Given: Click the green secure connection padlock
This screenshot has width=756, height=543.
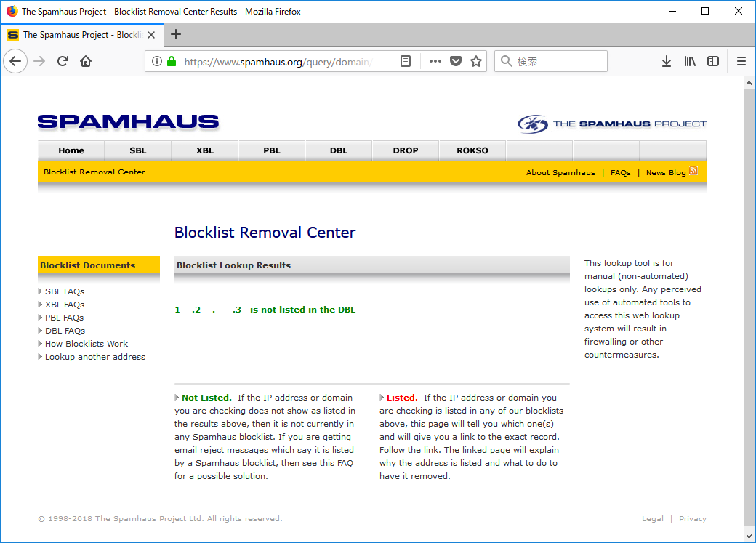Looking at the screenshot, I should (171, 61).
